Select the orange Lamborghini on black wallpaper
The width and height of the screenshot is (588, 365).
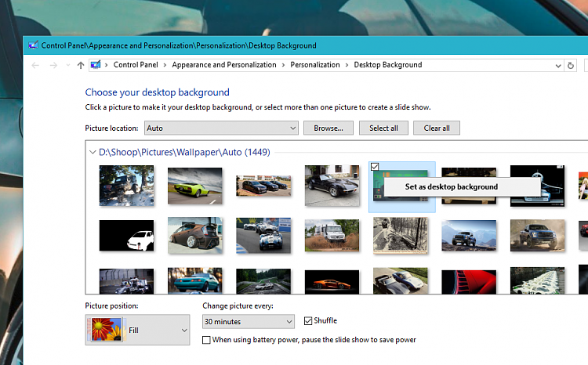(332, 282)
